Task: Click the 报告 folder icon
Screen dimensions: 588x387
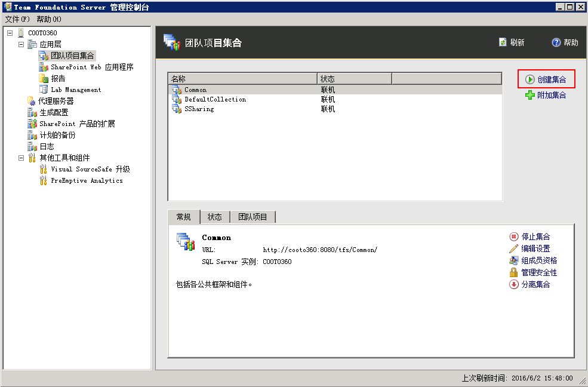Action: 44,78
